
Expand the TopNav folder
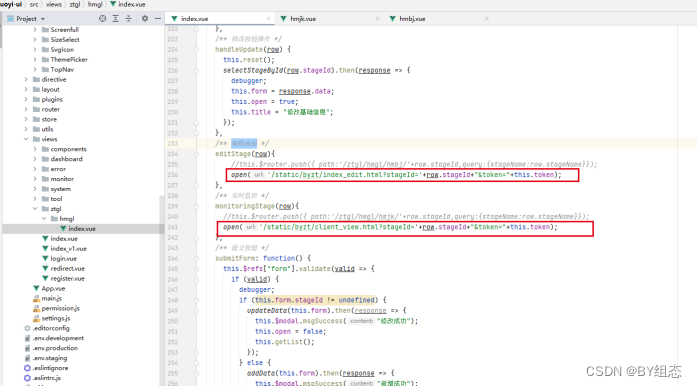pos(35,70)
